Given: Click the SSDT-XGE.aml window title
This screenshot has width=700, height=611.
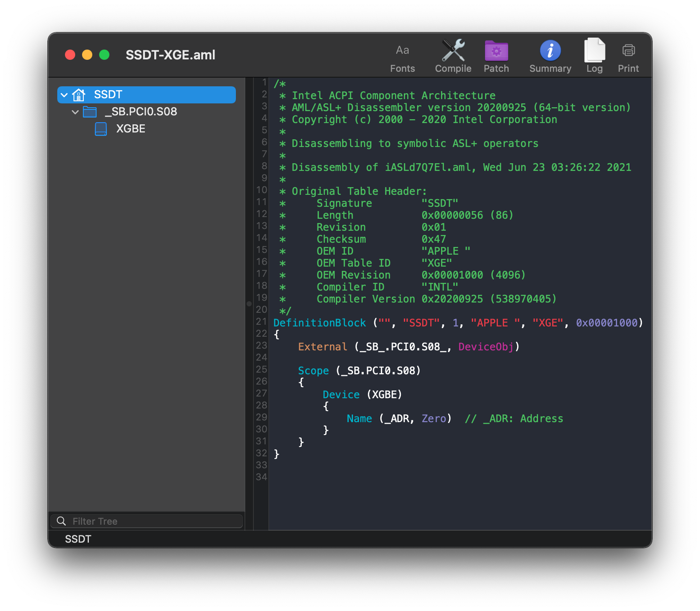Looking at the screenshot, I should pyautogui.click(x=171, y=55).
